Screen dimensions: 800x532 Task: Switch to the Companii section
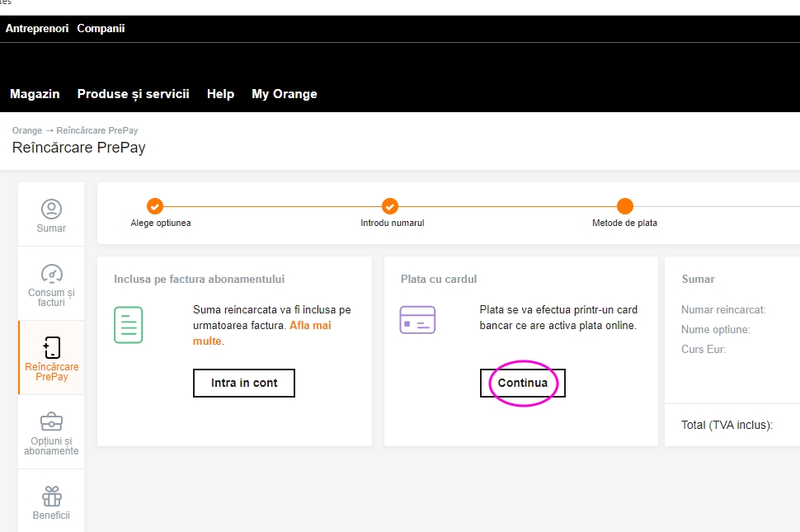(101, 28)
